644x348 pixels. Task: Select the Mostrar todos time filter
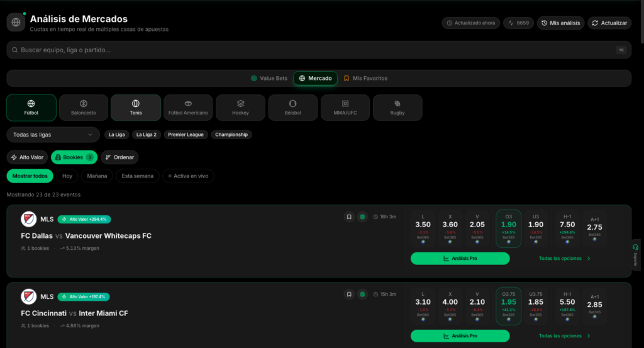30,176
